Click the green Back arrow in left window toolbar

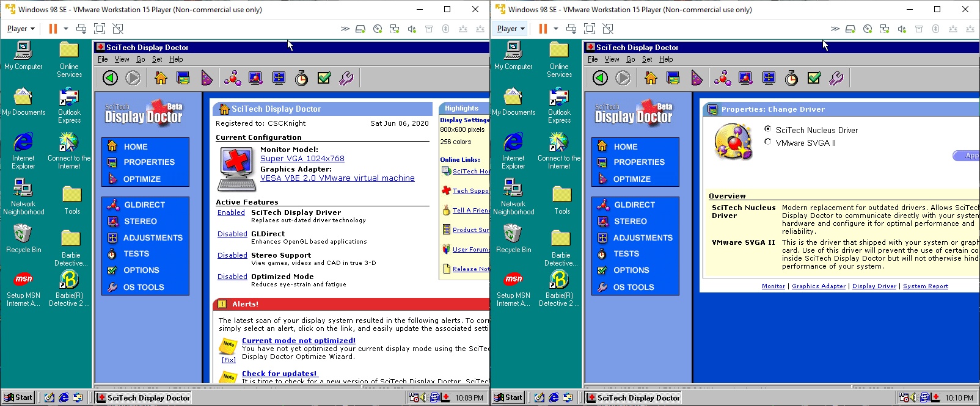pyautogui.click(x=110, y=78)
